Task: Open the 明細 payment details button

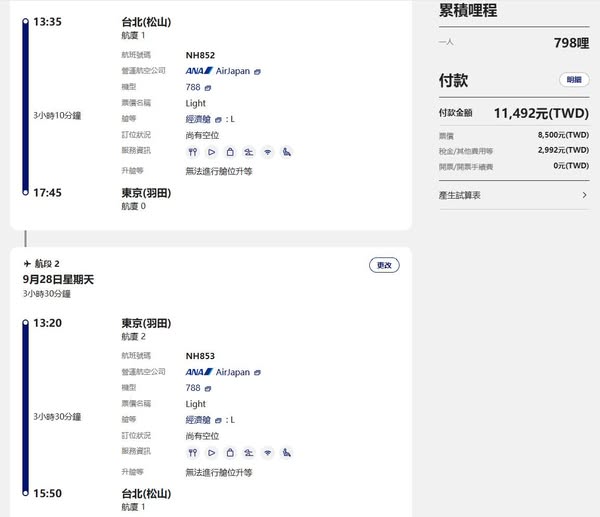Action: coord(573,80)
